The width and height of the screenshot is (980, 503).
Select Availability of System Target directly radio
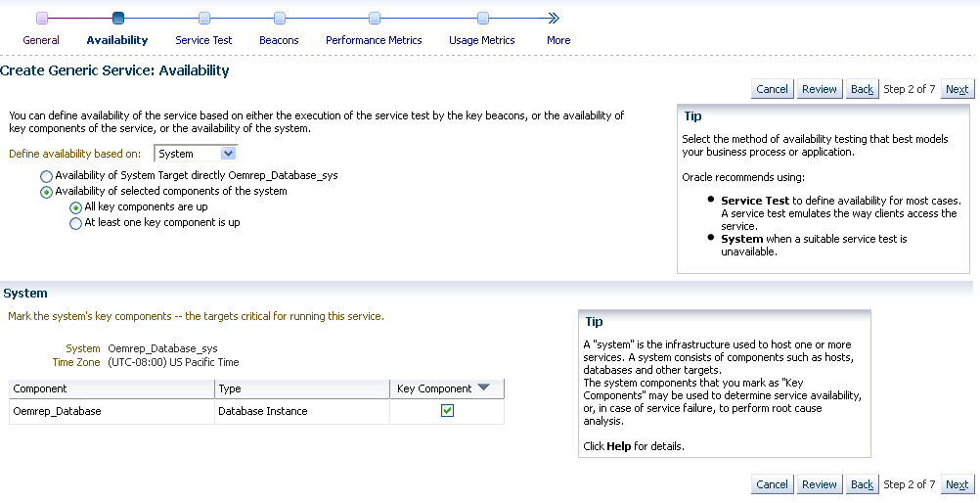(46, 176)
